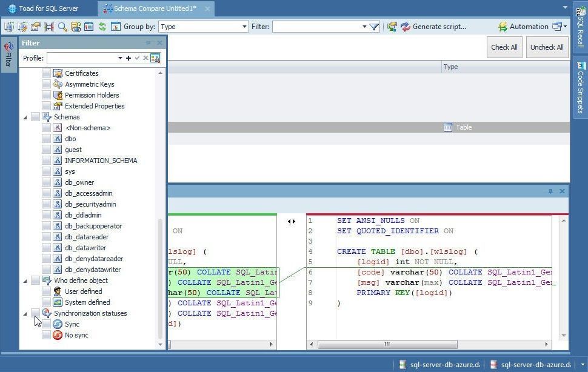The width and height of the screenshot is (588, 372).
Task: Pin the lower script comparison panel
Action: point(550,191)
